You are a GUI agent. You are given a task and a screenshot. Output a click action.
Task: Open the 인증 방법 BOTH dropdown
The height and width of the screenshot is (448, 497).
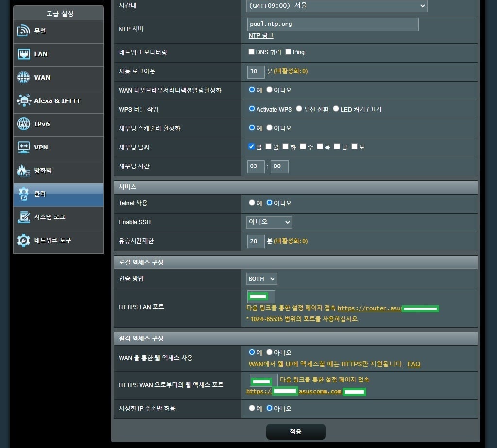tap(261, 279)
